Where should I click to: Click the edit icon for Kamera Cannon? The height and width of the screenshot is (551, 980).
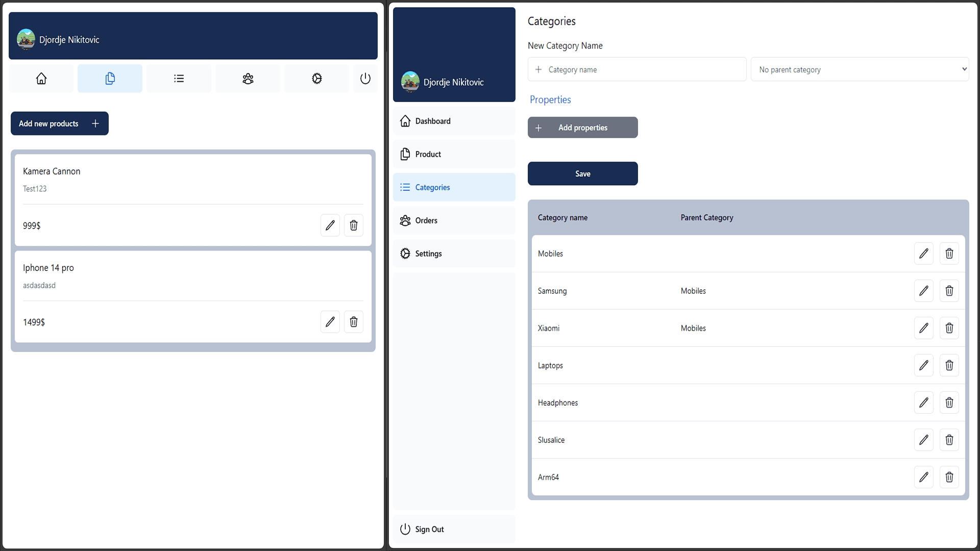[x=330, y=224]
